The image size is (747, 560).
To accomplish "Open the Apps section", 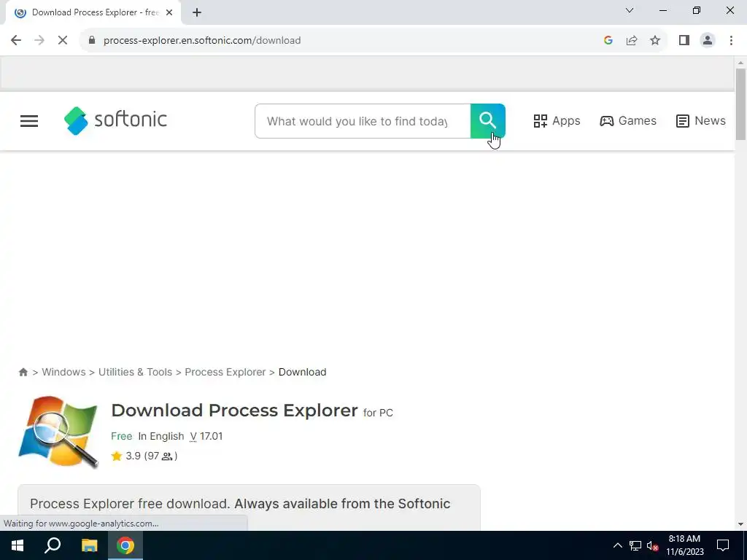I will 557,121.
